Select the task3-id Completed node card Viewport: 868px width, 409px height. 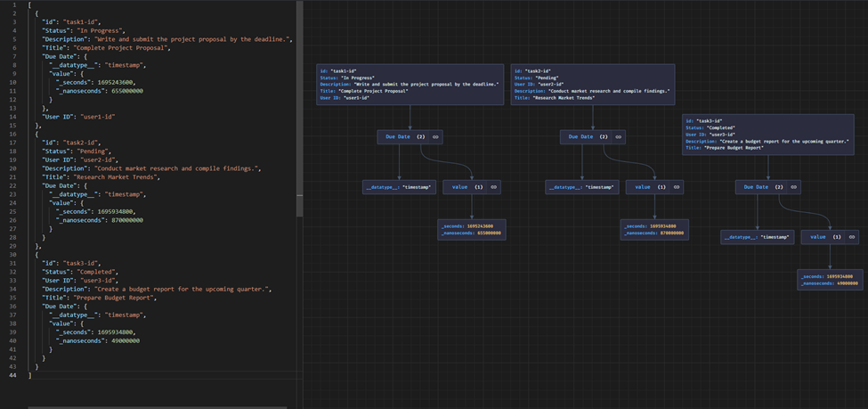(768, 135)
